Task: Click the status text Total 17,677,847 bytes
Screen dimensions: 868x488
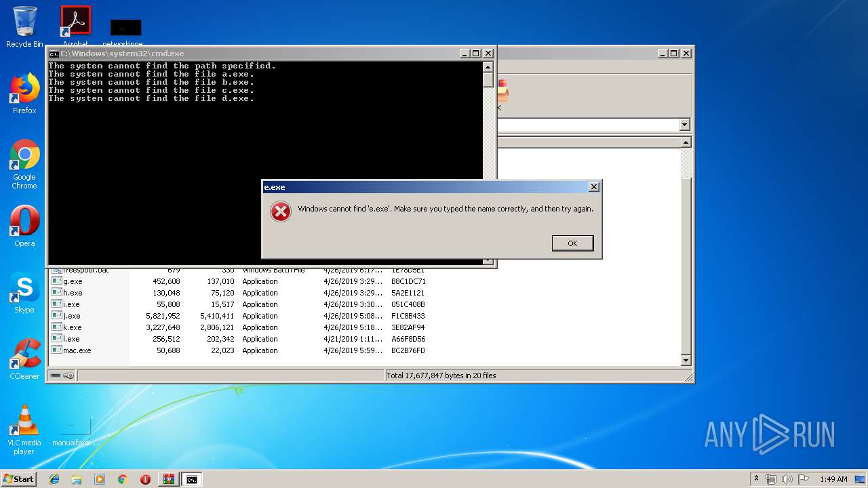Action: pos(441,375)
